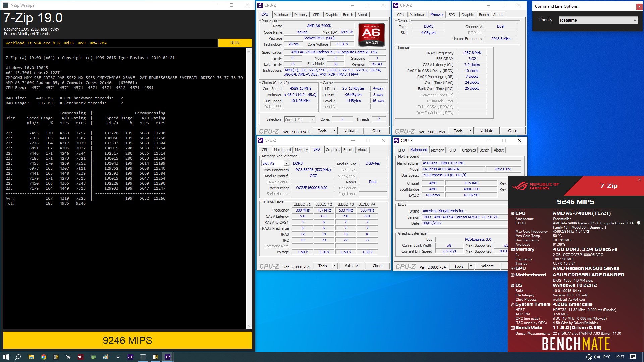Click the OS Windows icon in BenchMate panel
644x362 pixels.
[x=513, y=285]
